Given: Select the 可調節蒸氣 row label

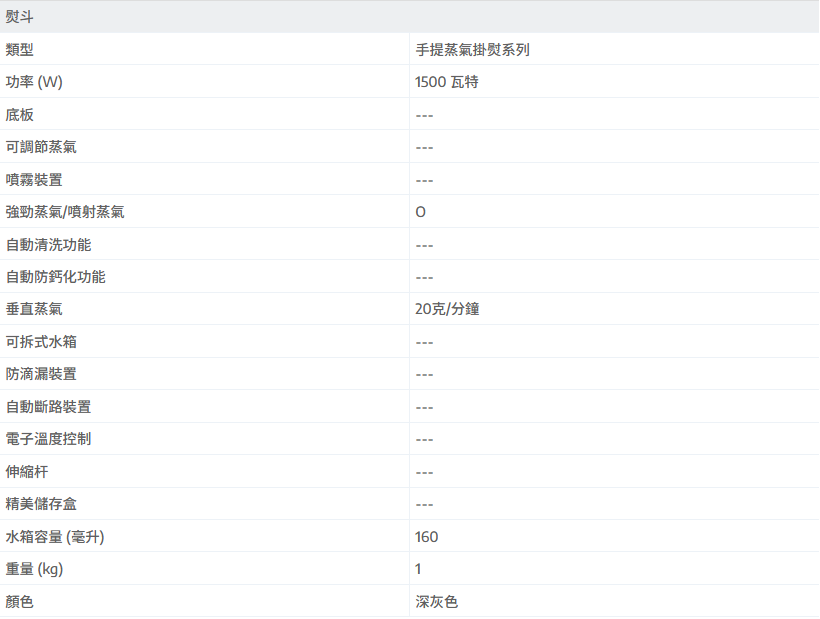Looking at the screenshot, I should coord(41,147).
